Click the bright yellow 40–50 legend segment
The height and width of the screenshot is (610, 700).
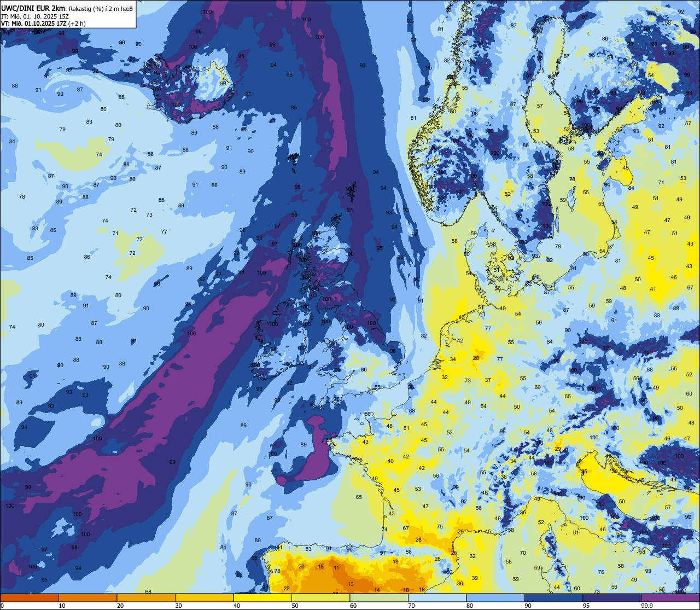pos(262,597)
